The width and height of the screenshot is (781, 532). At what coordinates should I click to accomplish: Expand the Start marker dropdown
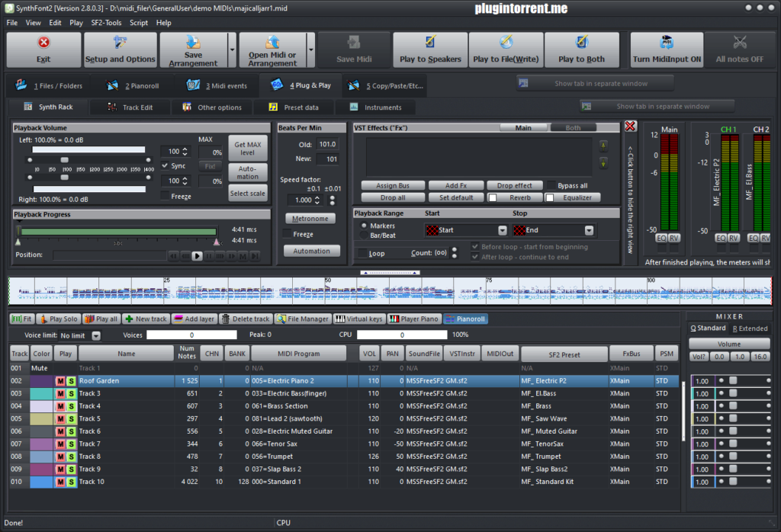pyautogui.click(x=503, y=230)
